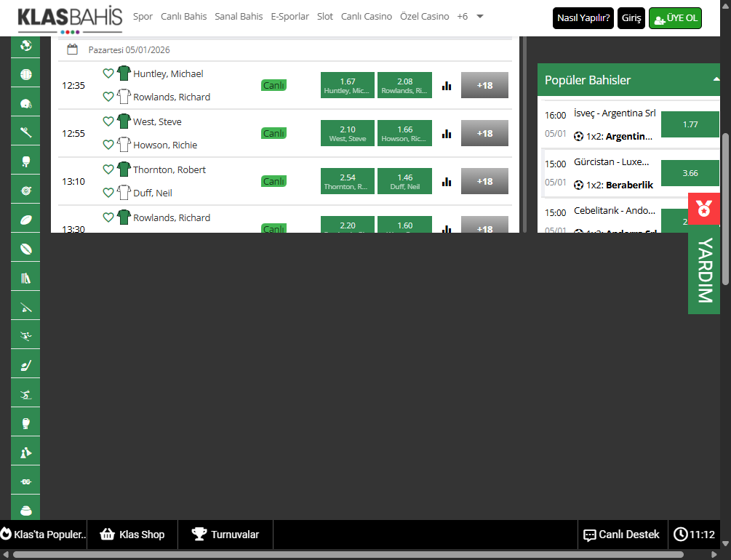
Task: Open the Turnuvalar trophy link
Action: tap(225, 535)
